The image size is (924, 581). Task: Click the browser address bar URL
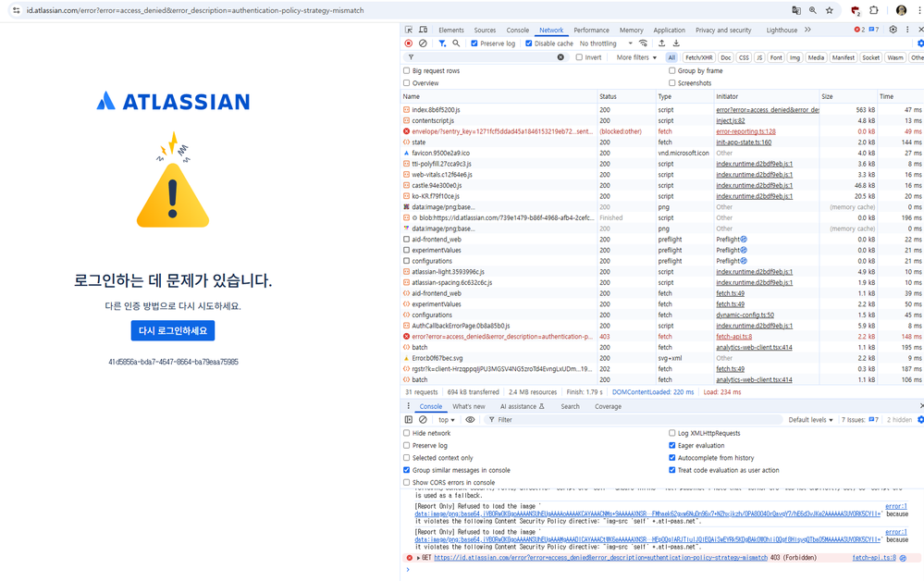[195, 10]
